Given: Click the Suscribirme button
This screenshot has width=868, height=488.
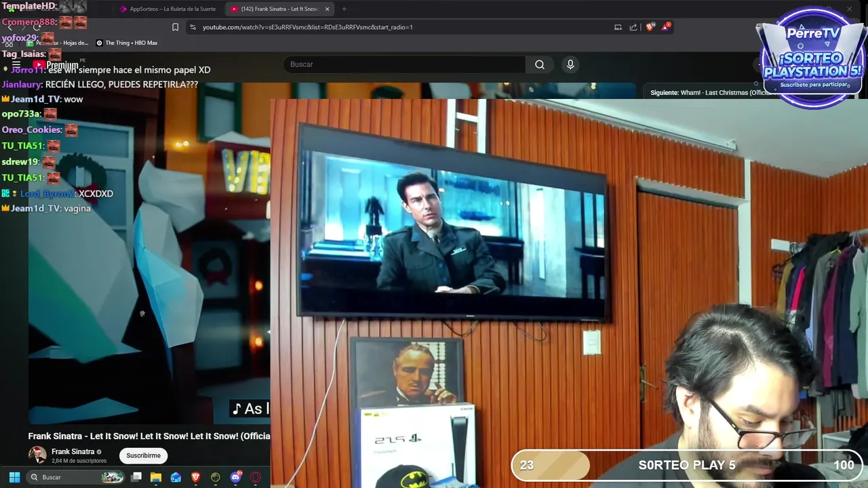Looking at the screenshot, I should 143,455.
